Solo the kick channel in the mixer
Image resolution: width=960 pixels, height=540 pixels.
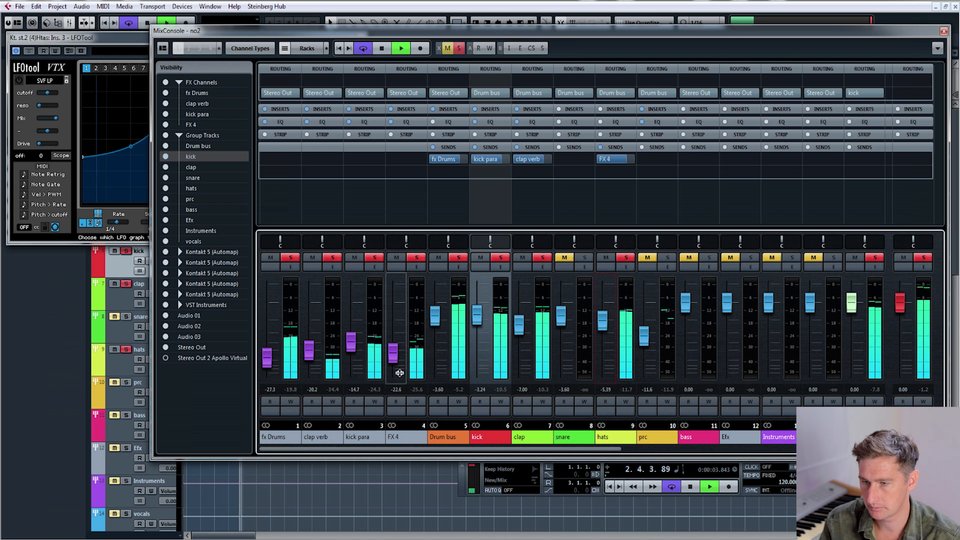pos(500,258)
